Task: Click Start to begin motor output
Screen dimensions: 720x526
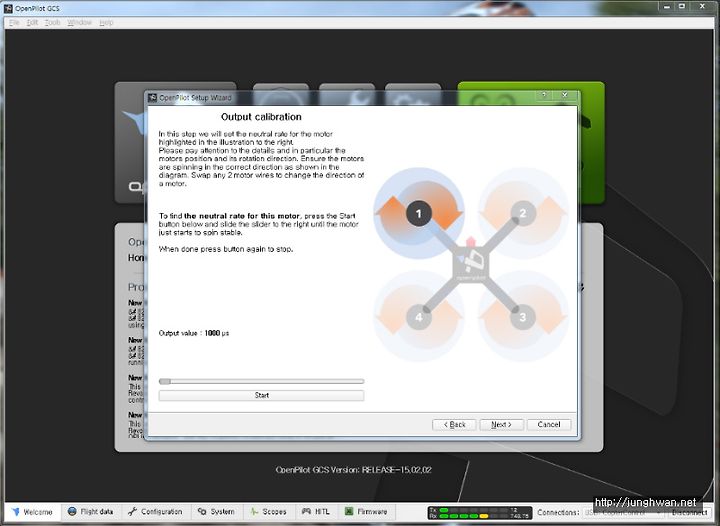Action: [261, 395]
